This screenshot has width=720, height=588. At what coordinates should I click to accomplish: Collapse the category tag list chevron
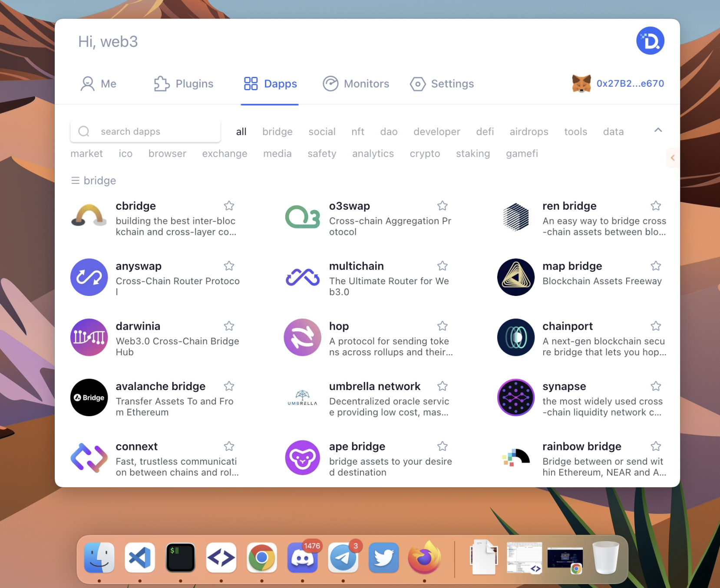click(x=658, y=130)
